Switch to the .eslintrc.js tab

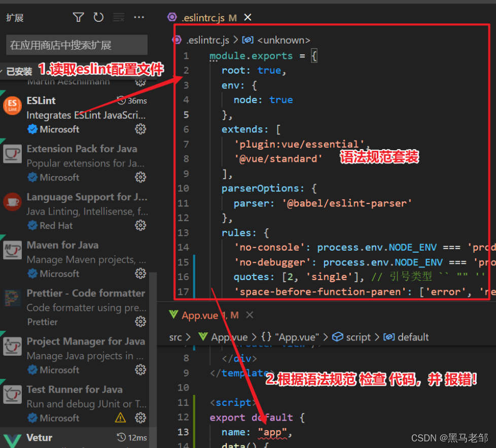(x=202, y=18)
